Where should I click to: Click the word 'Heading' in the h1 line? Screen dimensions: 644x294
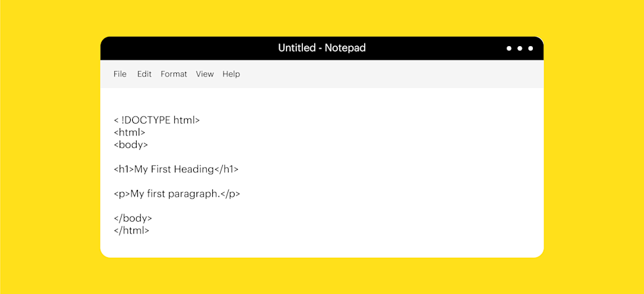[195, 170]
